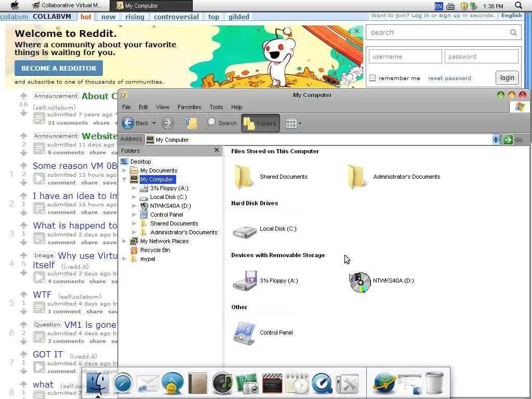
Task: Launch QuickTime player icon in dock
Action: pyautogui.click(x=322, y=384)
